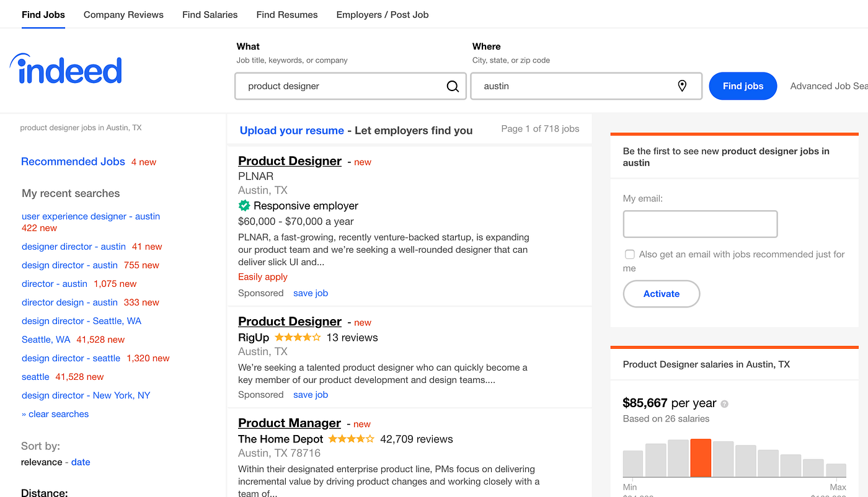The height and width of the screenshot is (497, 868).
Task: Open the Upload your resume link
Action: click(x=291, y=131)
